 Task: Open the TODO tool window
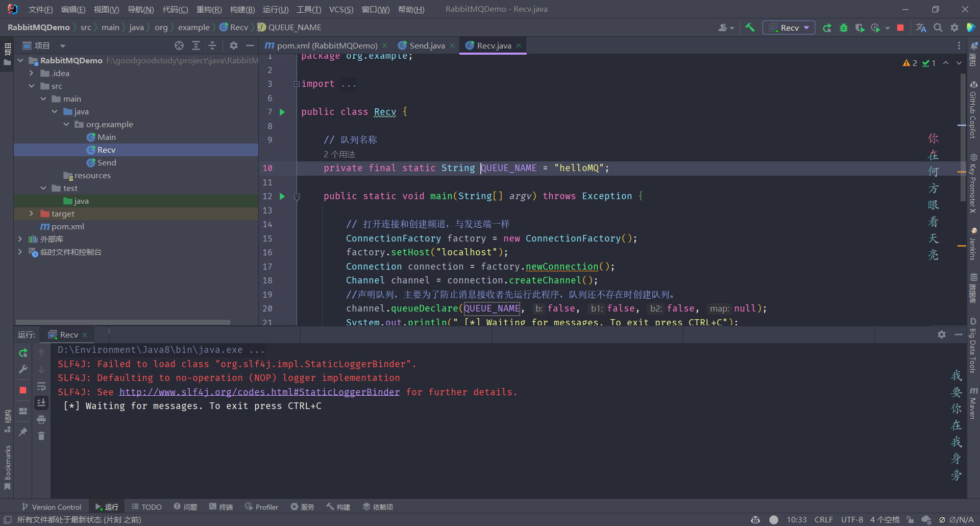point(146,507)
